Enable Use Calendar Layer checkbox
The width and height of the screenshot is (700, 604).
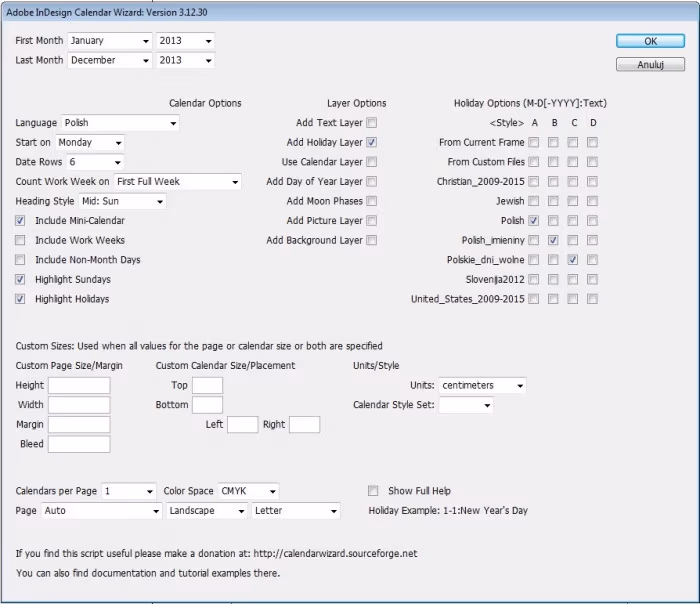tap(371, 162)
